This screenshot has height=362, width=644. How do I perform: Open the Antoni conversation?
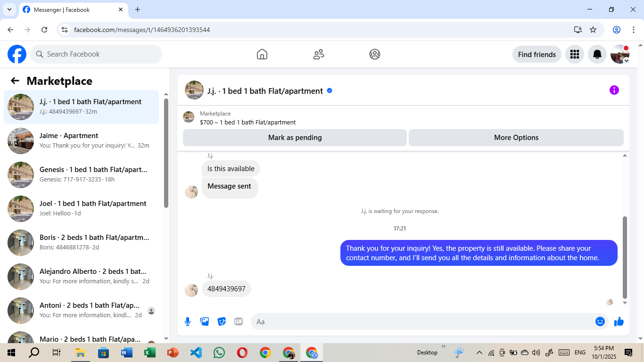tap(81, 311)
